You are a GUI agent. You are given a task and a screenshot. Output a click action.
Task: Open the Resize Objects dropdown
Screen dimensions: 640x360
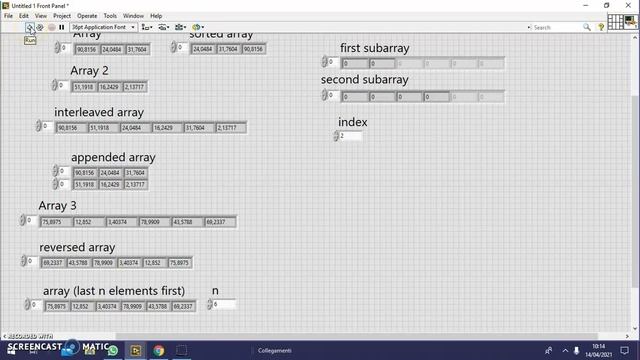click(180, 27)
